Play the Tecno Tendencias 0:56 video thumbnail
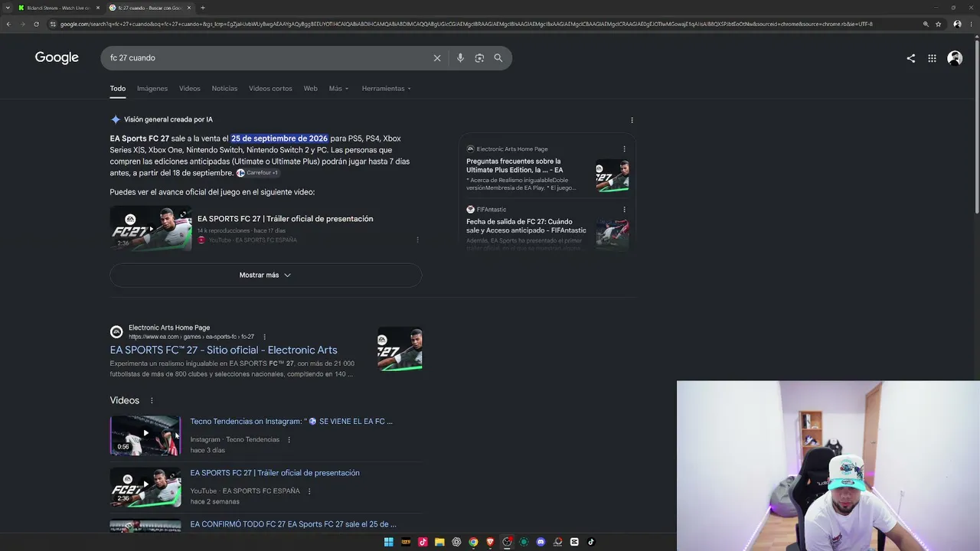The width and height of the screenshot is (980, 551). [145, 435]
